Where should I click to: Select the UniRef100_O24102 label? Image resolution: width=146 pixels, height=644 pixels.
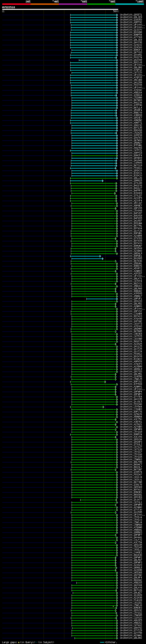point(131,45)
